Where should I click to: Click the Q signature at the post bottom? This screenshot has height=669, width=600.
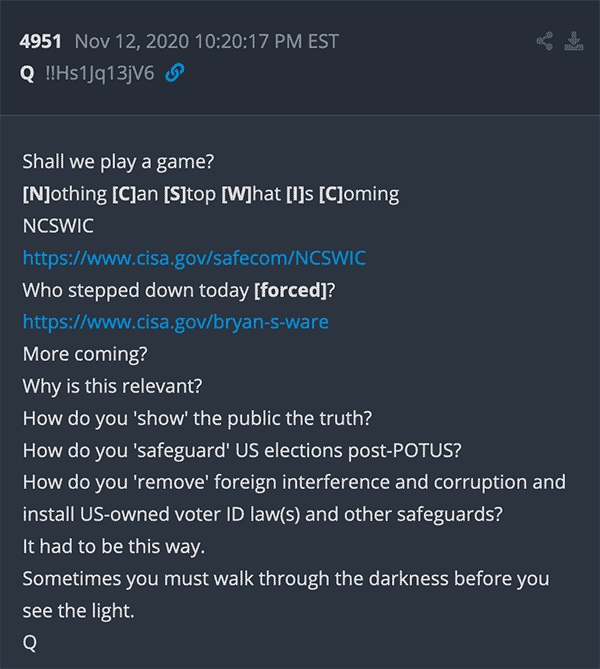(x=29, y=643)
